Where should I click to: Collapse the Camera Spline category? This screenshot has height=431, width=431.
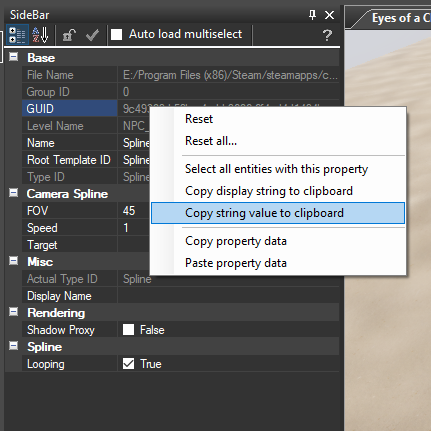(14, 193)
